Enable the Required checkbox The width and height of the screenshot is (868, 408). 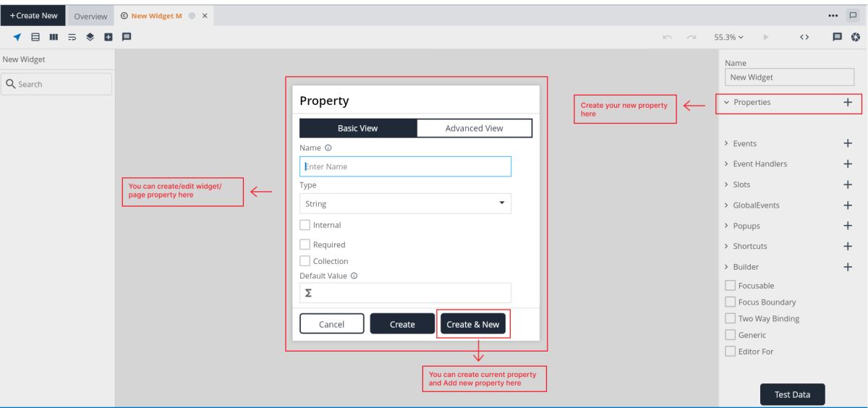[305, 245]
